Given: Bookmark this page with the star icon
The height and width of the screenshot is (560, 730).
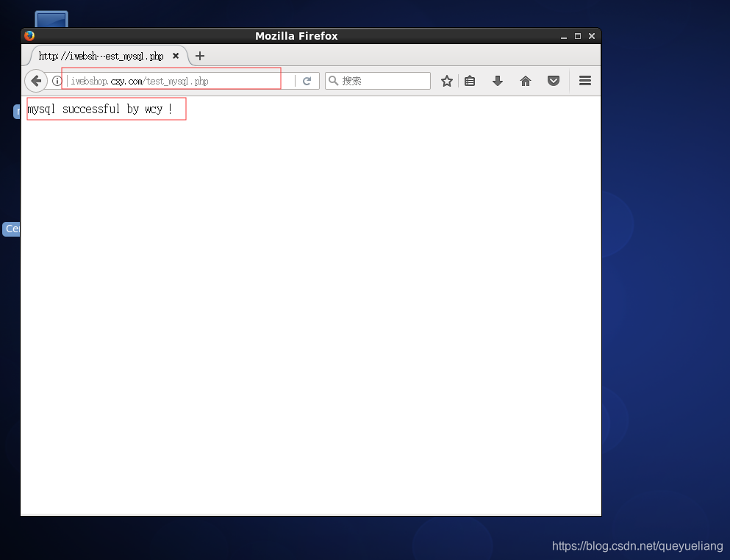Looking at the screenshot, I should [447, 81].
